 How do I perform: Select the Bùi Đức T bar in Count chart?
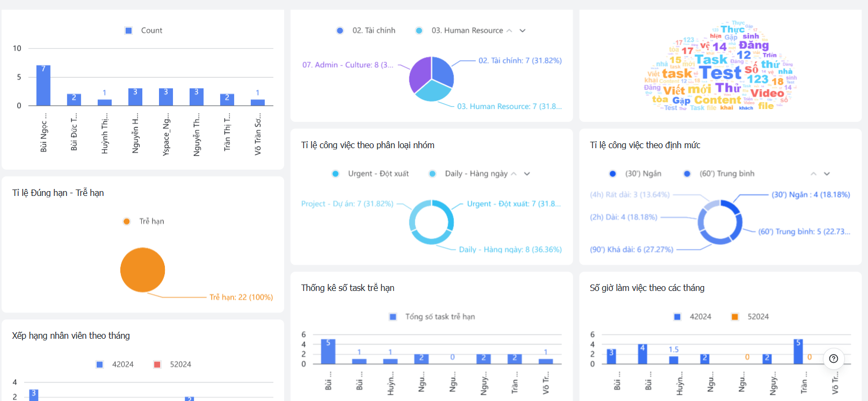(74, 100)
